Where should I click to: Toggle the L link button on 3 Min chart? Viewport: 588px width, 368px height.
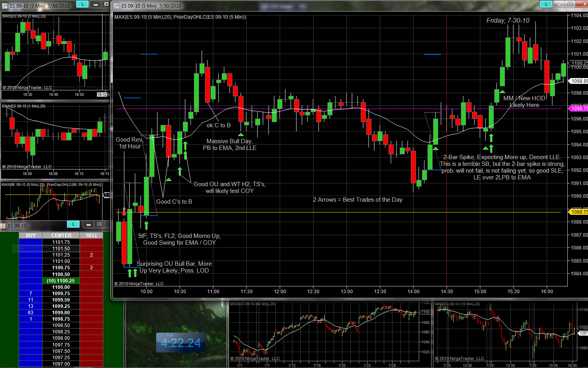coord(82,4)
